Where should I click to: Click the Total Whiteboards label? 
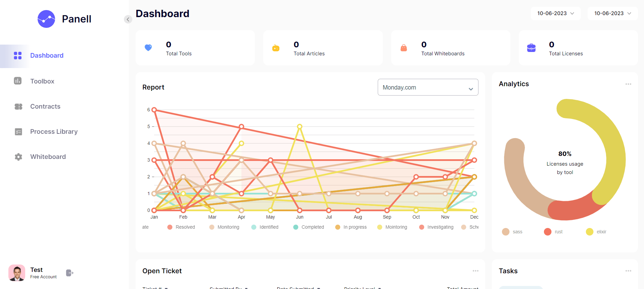click(x=443, y=54)
